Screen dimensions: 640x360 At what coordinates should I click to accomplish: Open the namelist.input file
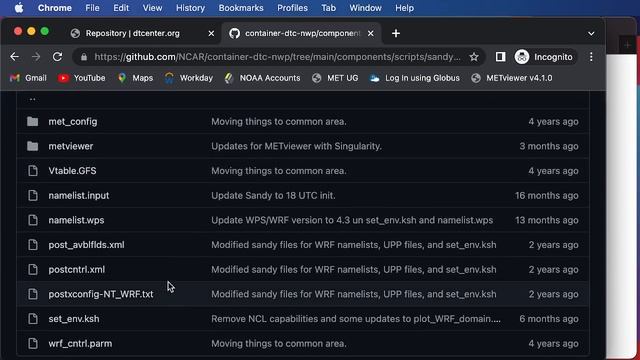(x=79, y=196)
